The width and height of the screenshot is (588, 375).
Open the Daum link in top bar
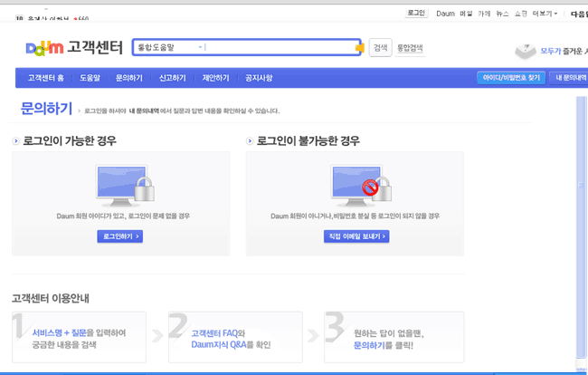point(445,14)
